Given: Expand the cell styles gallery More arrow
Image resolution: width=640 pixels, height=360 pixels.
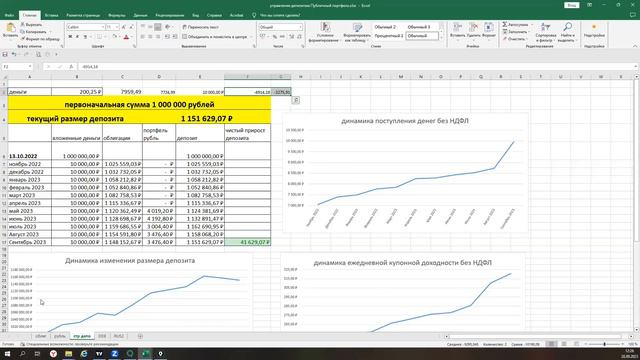Looking at the screenshot, I should [441, 38].
